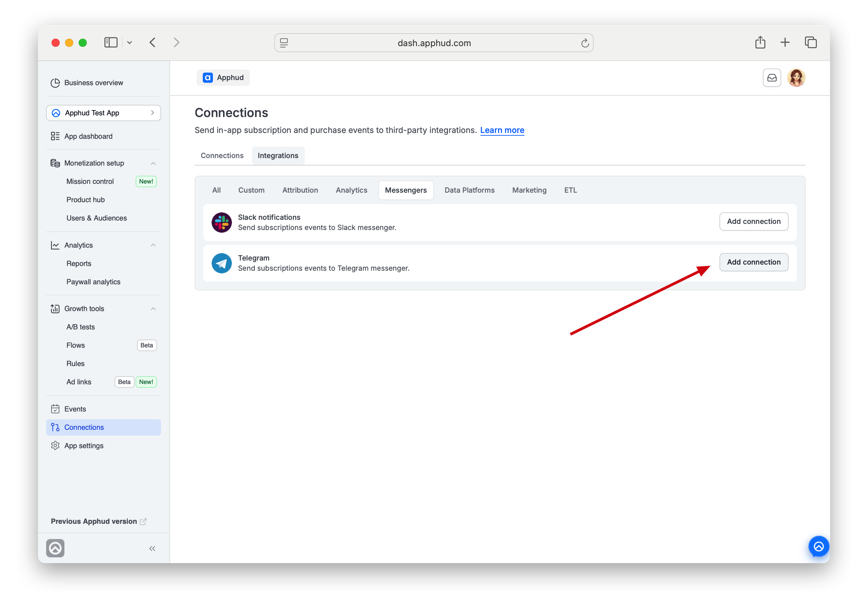Click the Beta badge next to Flows
Viewport: 868px width, 614px height.
[x=147, y=345]
